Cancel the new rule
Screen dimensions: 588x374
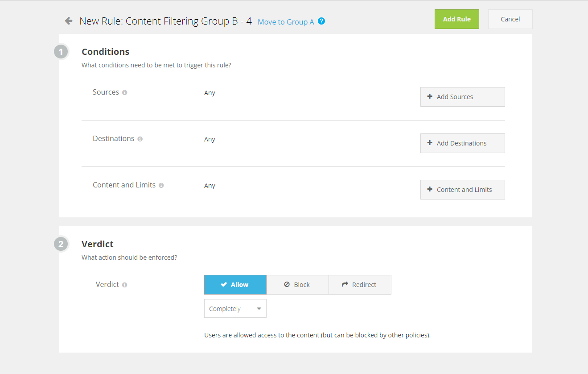click(510, 19)
